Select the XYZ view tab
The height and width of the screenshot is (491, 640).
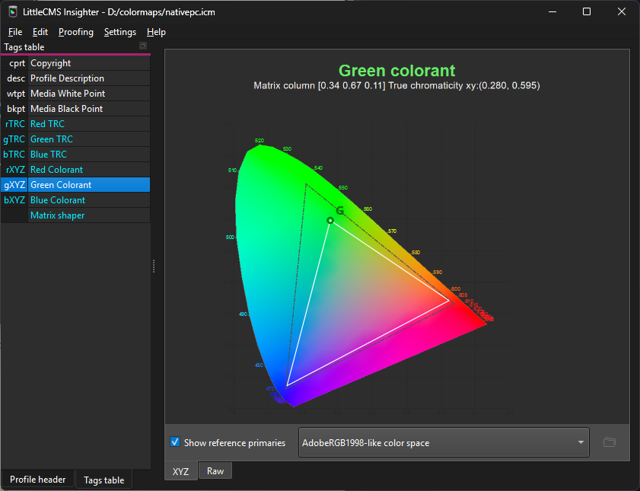coord(180,470)
